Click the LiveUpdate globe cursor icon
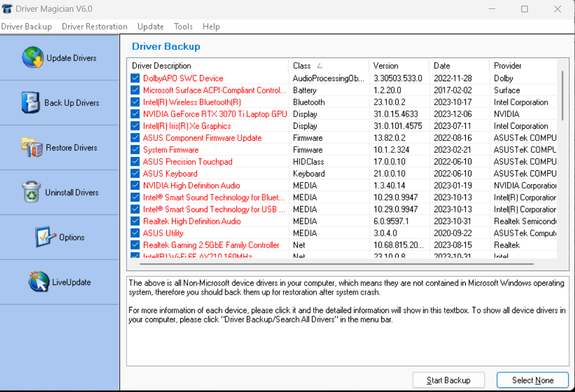Image resolution: width=575 pixels, height=392 pixels. [39, 282]
